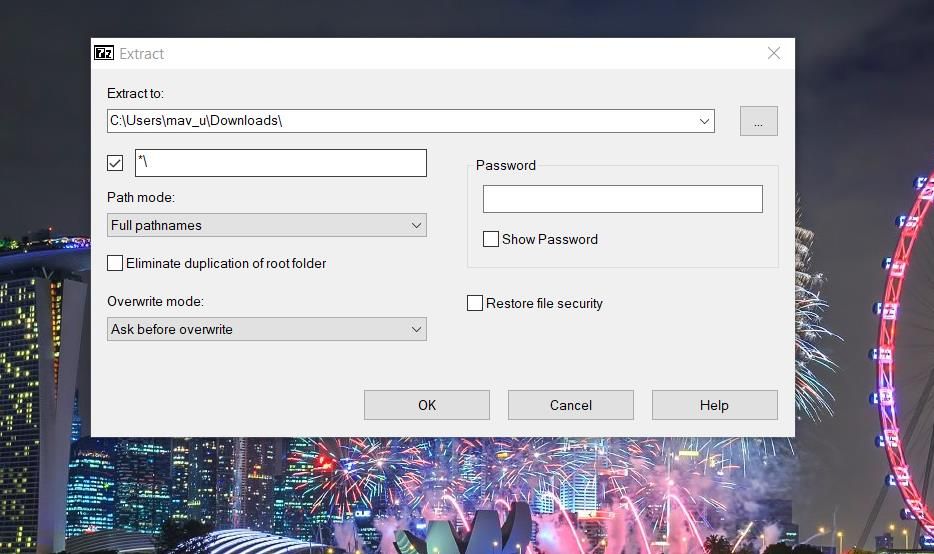Screen dimensions: 934x554
Task: Tick the Show Password checkbox
Action: 491,239
